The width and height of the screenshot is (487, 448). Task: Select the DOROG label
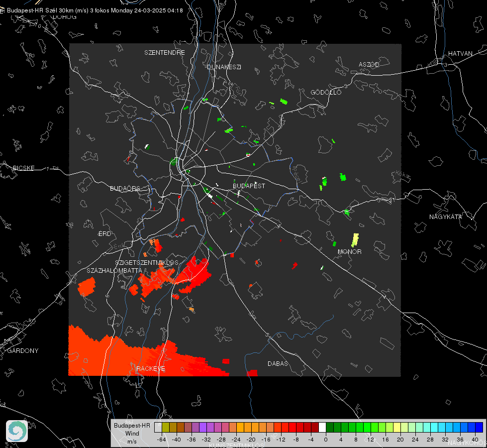click(x=65, y=17)
